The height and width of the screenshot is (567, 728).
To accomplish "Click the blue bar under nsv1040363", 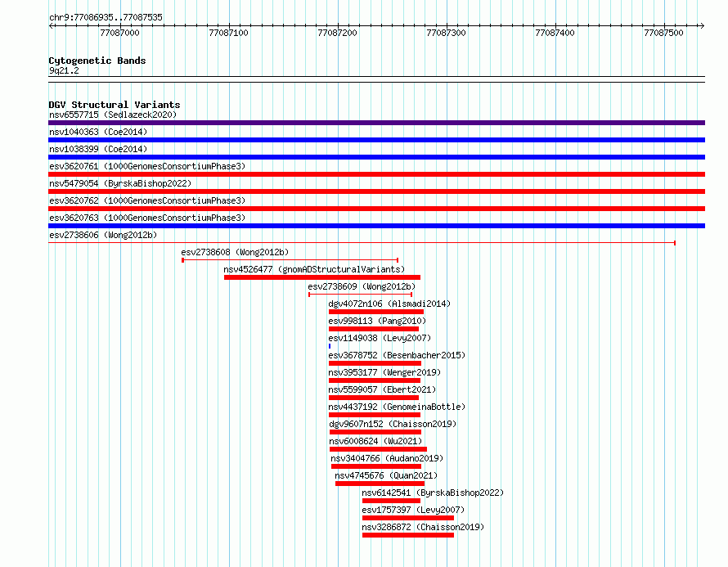I will (x=376, y=140).
